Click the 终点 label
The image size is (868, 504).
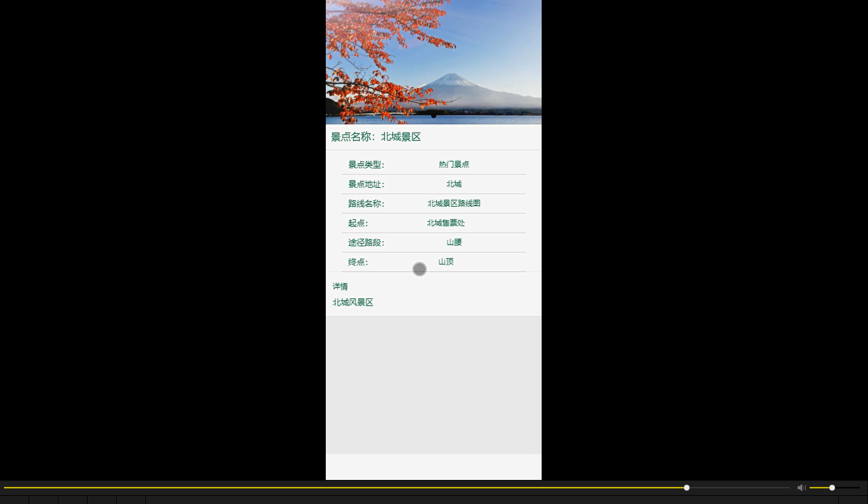358,262
